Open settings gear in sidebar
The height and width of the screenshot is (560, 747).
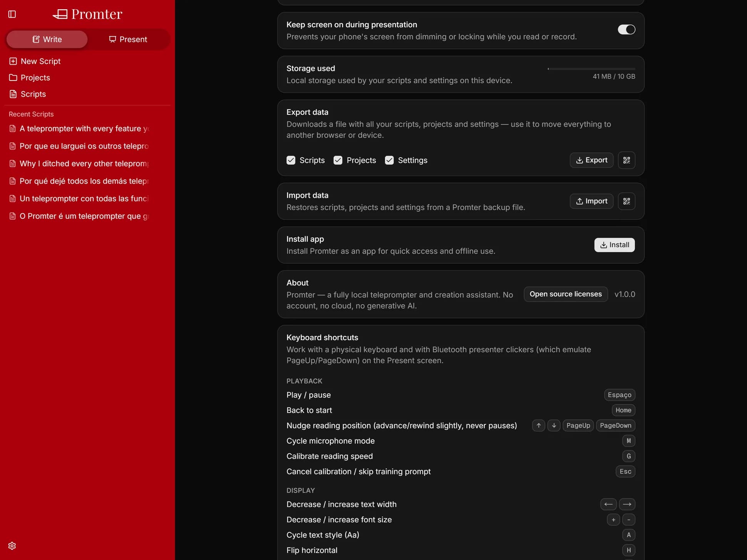coord(12,546)
